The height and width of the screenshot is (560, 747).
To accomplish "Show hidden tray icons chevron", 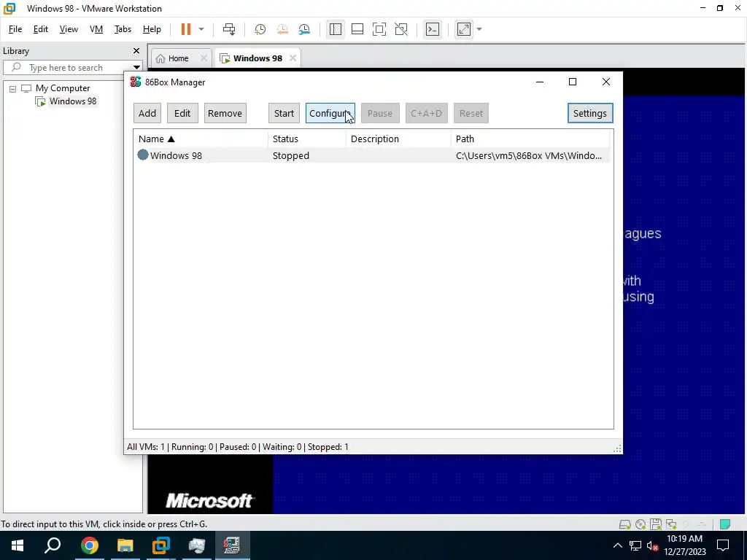I will [617, 545].
